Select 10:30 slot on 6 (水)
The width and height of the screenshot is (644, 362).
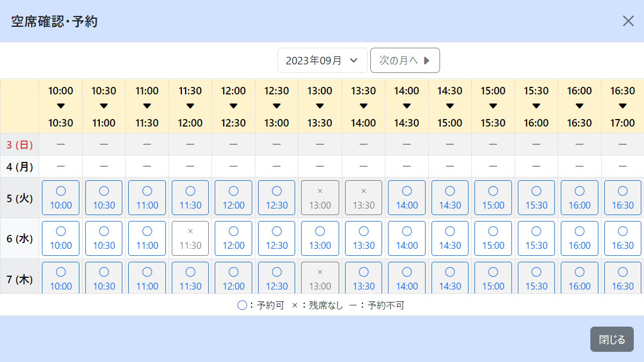point(104,239)
